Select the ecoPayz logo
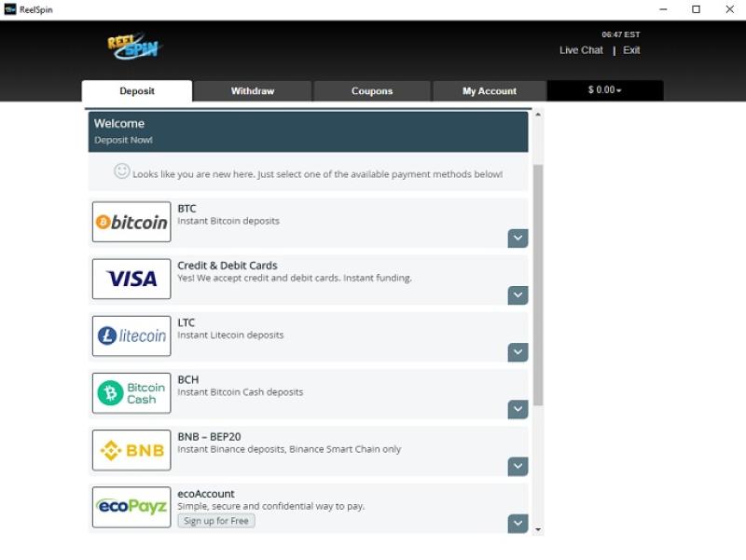This screenshot has width=746, height=560. click(131, 507)
